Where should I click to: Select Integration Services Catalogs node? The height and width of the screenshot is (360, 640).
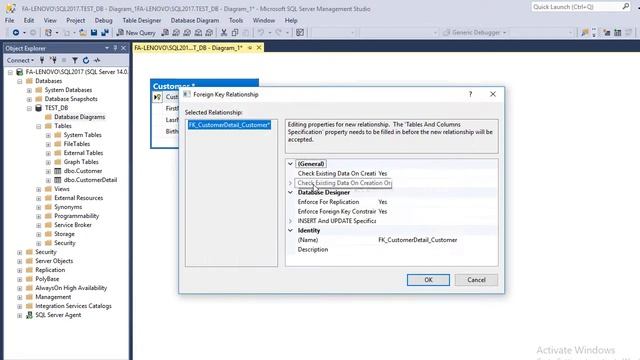coord(73,306)
